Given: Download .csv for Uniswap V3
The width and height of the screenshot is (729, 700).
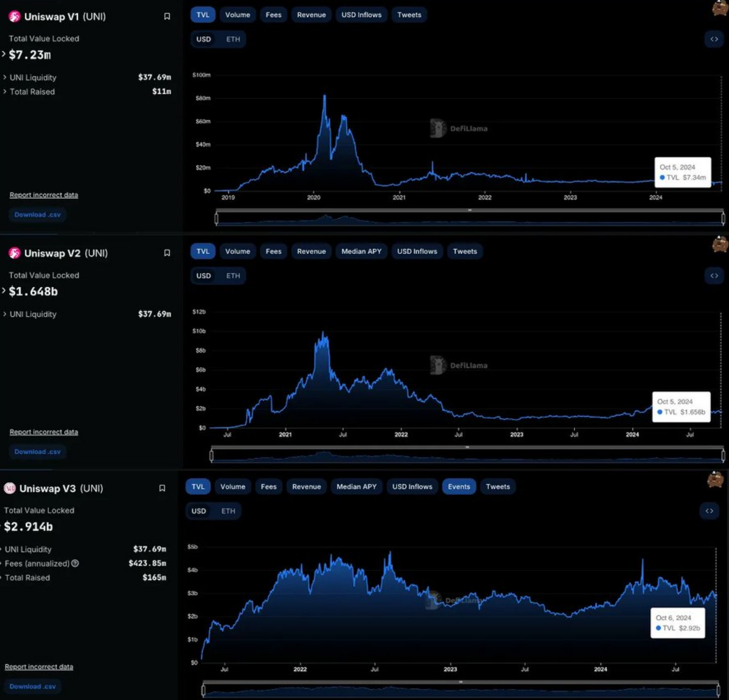Looking at the screenshot, I should [x=32, y=686].
